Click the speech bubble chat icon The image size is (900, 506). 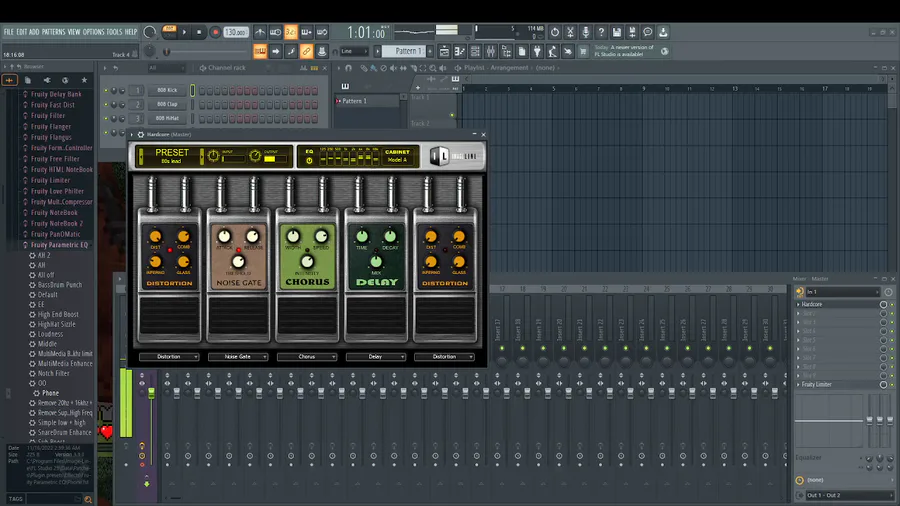pyautogui.click(x=647, y=32)
